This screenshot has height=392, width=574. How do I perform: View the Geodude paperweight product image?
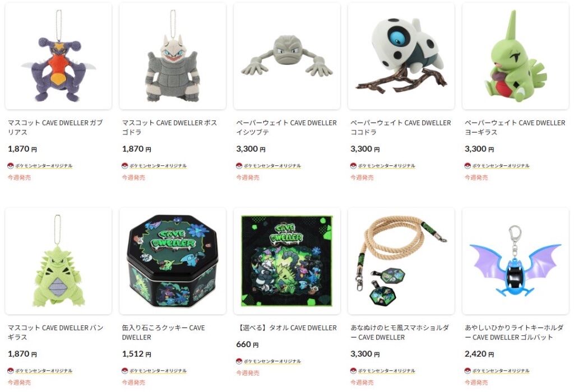[x=286, y=57]
